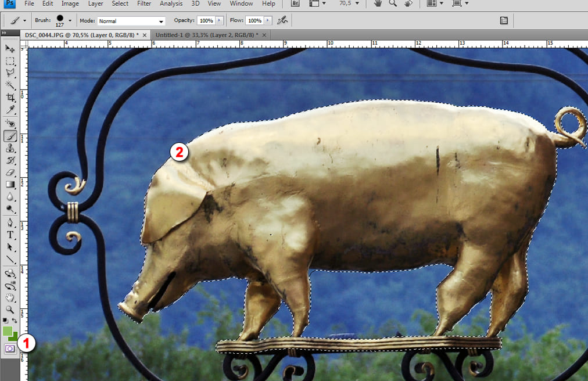Toggle the Brushes panel button
588x381 pixels.
pos(504,20)
